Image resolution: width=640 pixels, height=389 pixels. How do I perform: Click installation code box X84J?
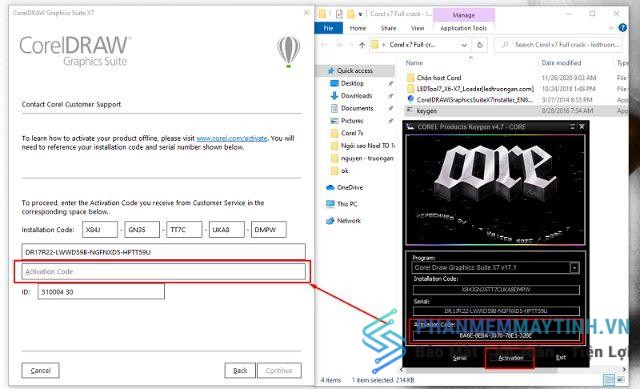100,229
